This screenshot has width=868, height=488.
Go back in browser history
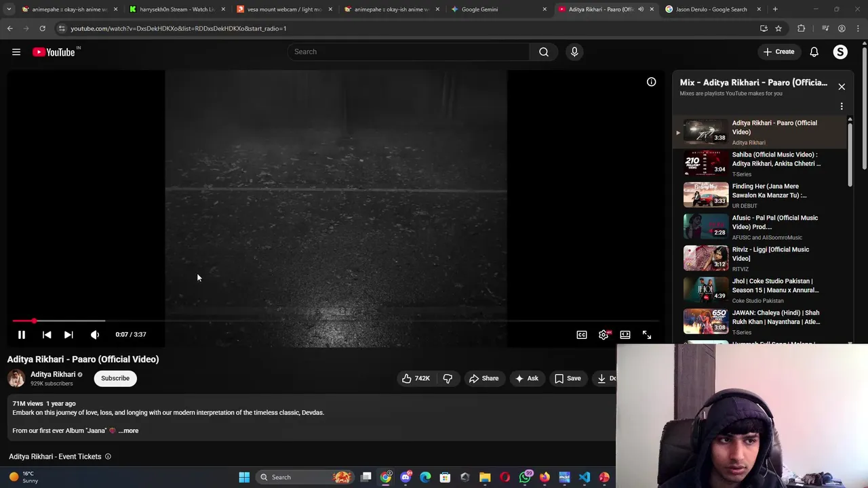point(9,28)
